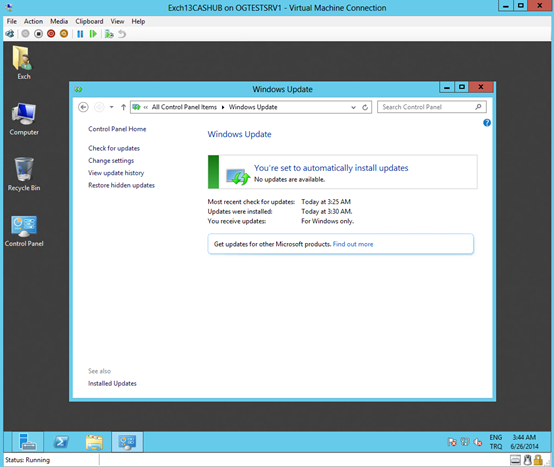This screenshot has height=467, width=554.
Task: Click the blue Help question mark icon
Action: 487,123
